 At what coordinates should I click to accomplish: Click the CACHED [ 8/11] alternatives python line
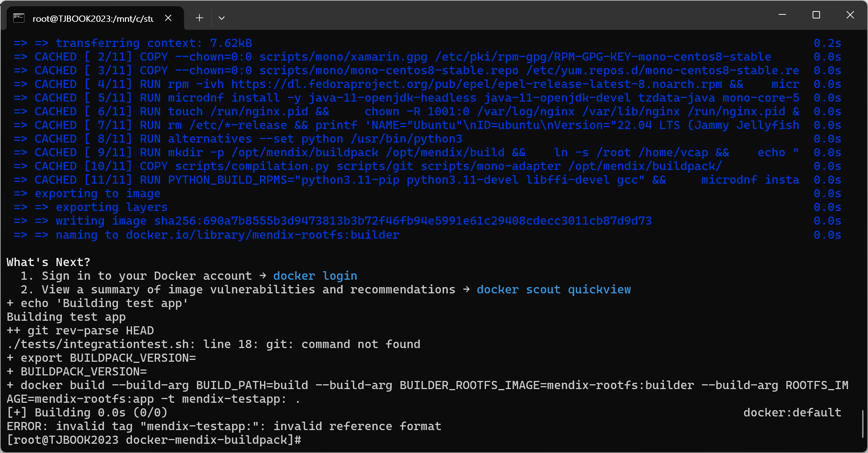tap(238, 139)
